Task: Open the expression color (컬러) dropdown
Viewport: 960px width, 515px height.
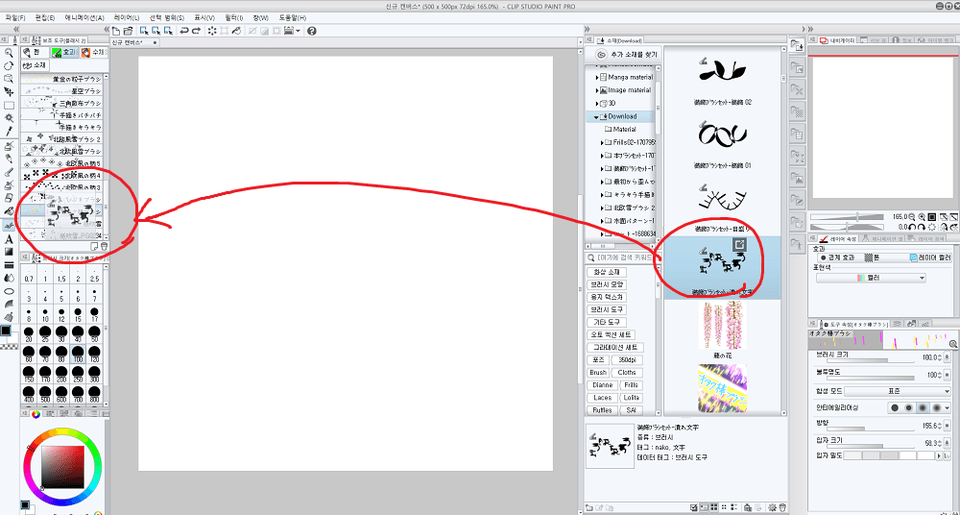Action: point(871,278)
